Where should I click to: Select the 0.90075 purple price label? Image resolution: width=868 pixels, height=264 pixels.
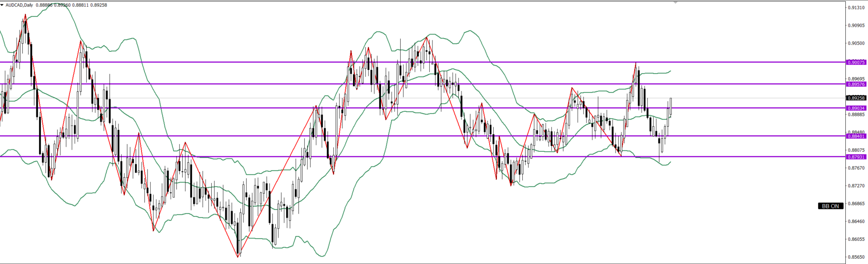coord(856,62)
